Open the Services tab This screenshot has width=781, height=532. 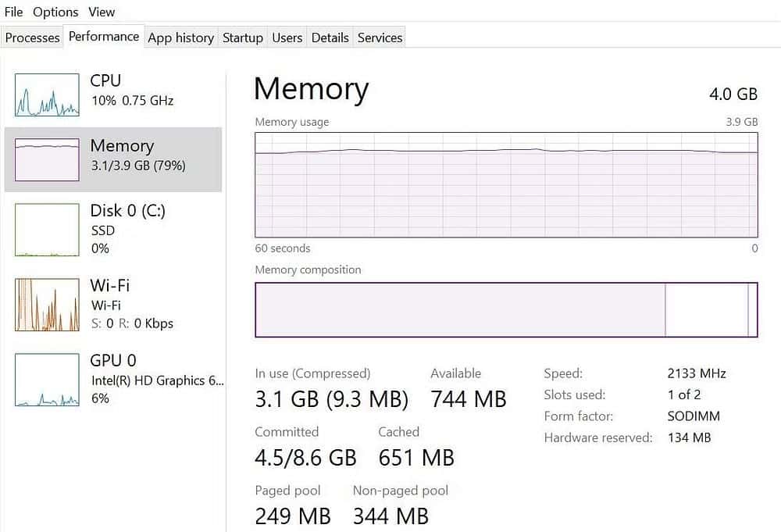[x=380, y=37]
